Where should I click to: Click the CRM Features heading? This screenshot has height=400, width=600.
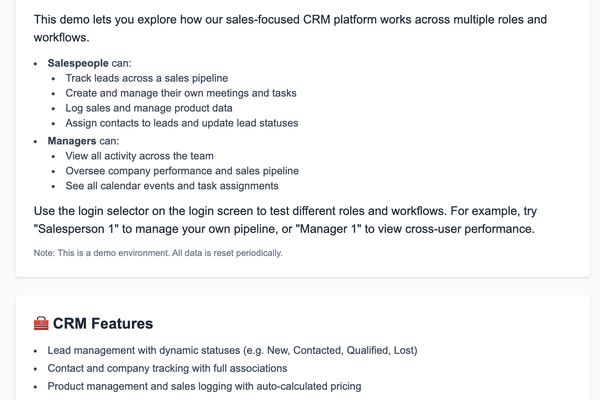tap(102, 323)
